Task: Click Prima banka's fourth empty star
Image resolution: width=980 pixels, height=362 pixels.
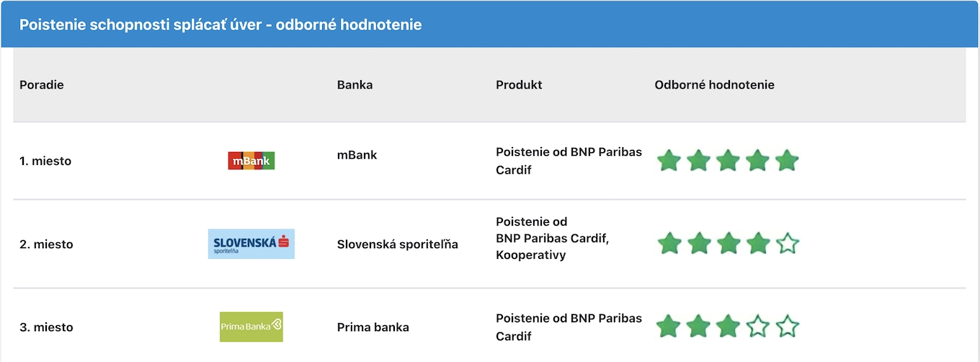Action: click(x=758, y=326)
